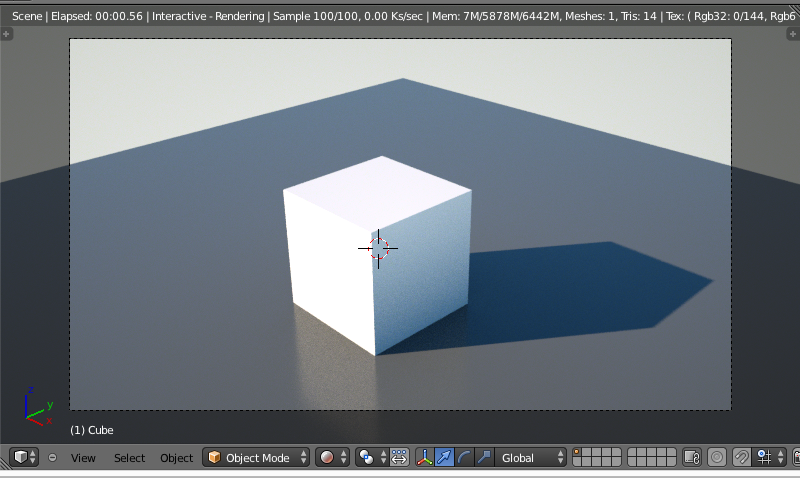This screenshot has height=478, width=800.
Task: Click the 3D cursor crosshair
Action: click(379, 248)
